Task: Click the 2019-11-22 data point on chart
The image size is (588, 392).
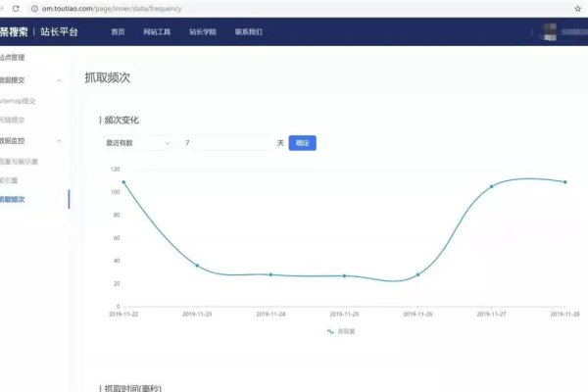Action: tap(123, 182)
